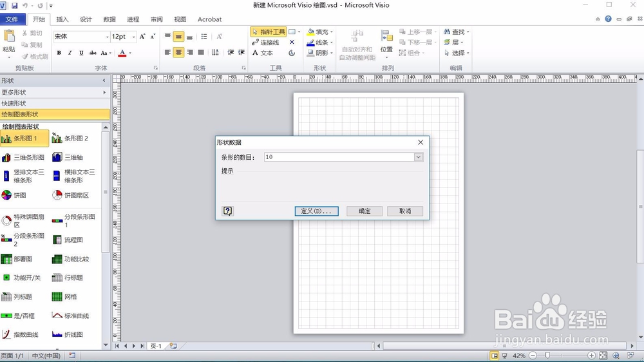Click the zoom in plus button
This screenshot has width=644, height=362.
(x=591, y=356)
